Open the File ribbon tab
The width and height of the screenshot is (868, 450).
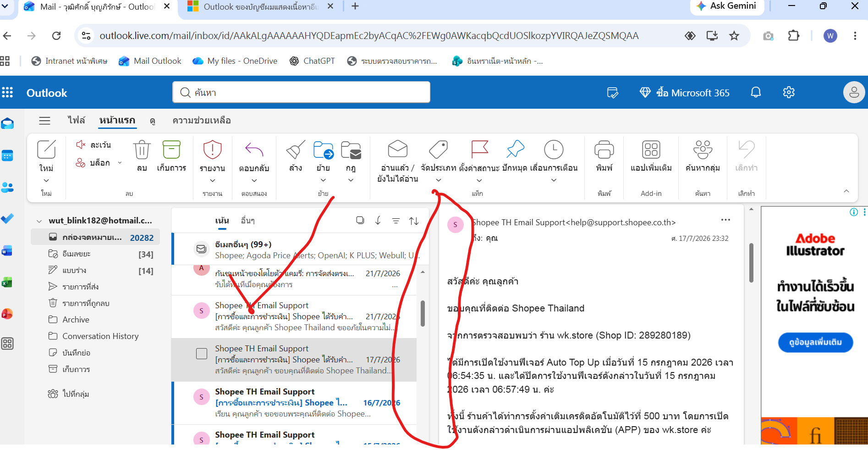[x=77, y=120]
